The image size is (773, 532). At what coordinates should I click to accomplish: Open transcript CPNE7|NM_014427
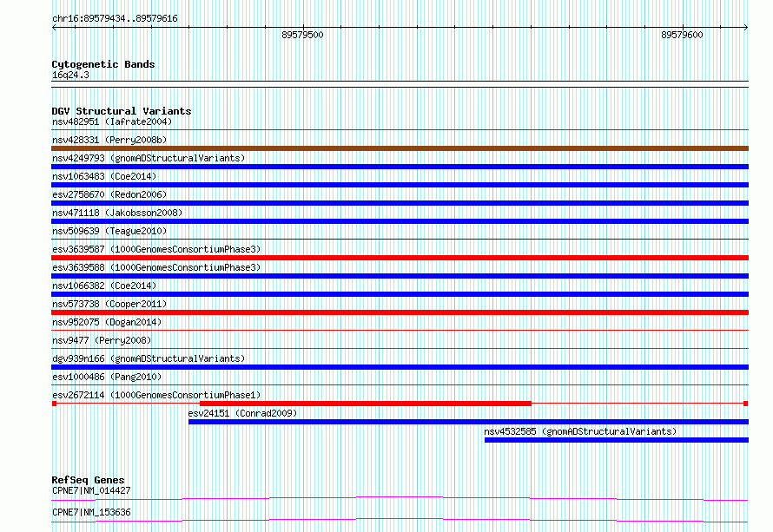pos(91,490)
